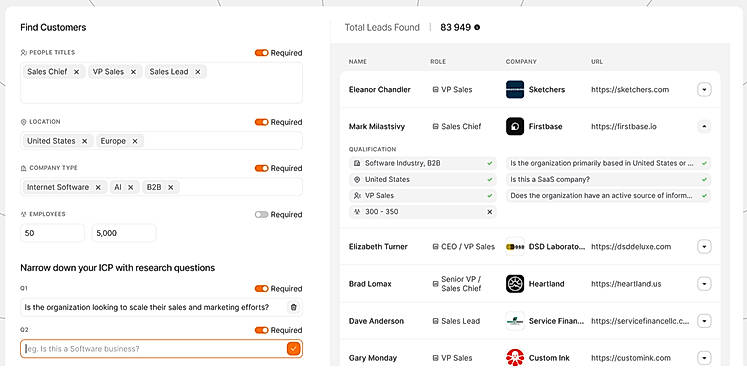
Task: Click Total Leads Found label
Action: (382, 28)
